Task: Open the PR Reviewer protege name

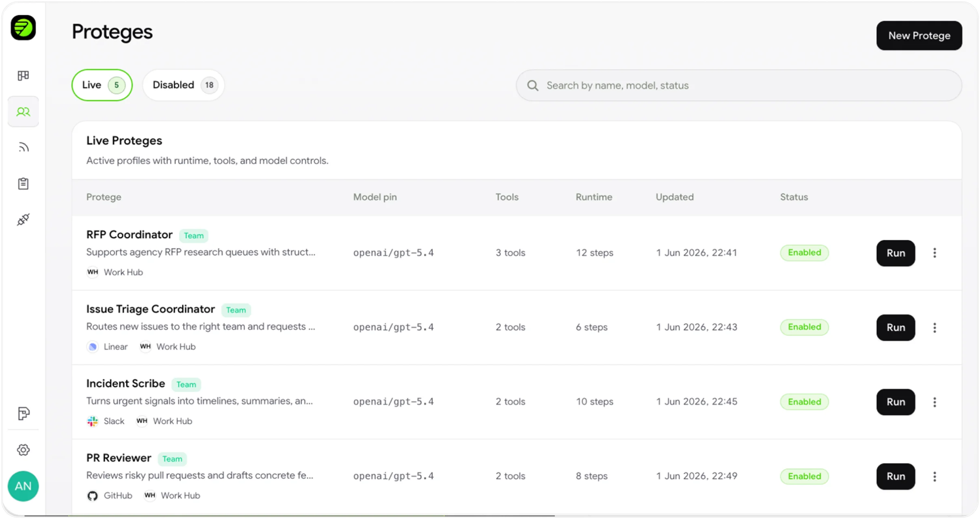Action: point(118,458)
